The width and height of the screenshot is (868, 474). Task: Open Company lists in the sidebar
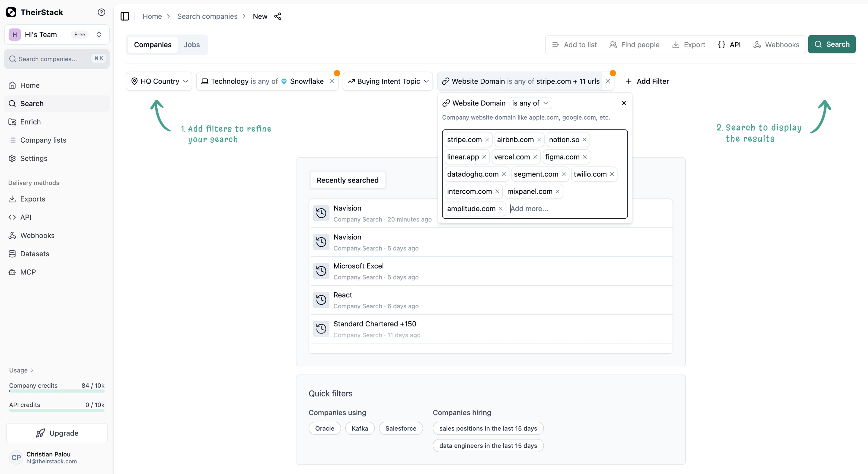57,140
